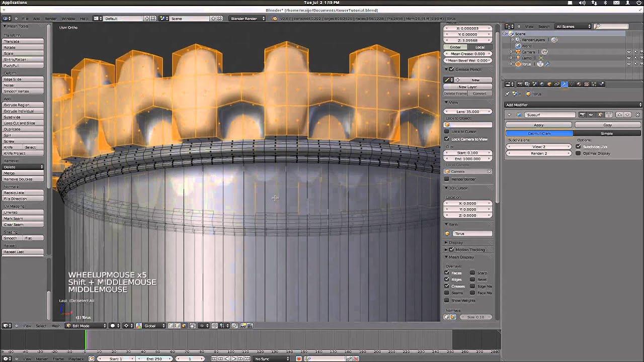Open the Render Layers properties tab
This screenshot has height=362, width=644.
[x=527, y=84]
